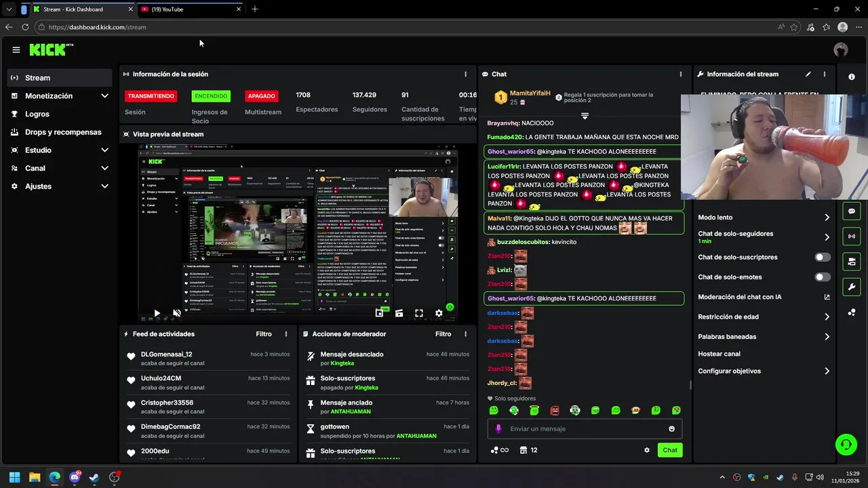868x488 pixels.
Task: Click the broadcast signal icon in the right rail
Action: (852, 237)
